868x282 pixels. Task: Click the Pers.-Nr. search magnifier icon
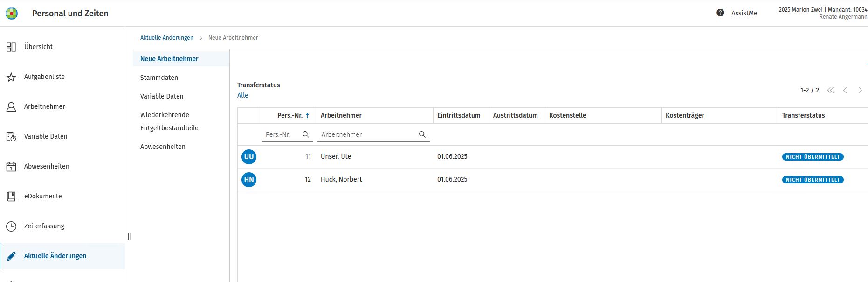tap(306, 134)
